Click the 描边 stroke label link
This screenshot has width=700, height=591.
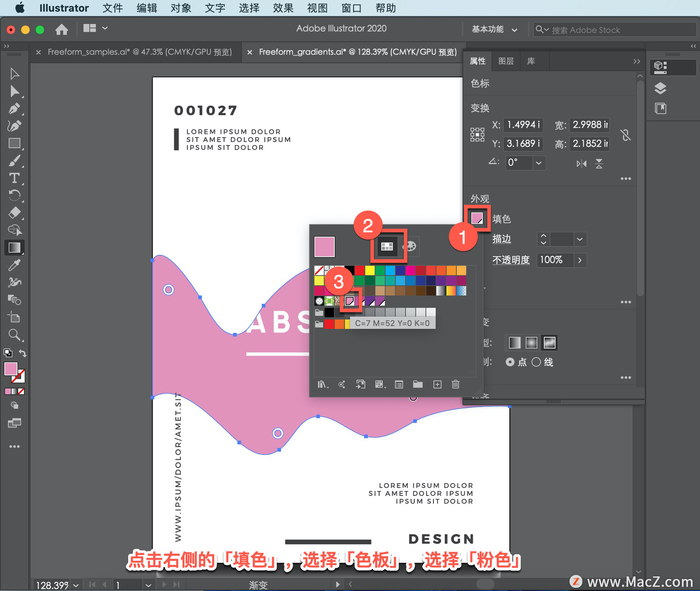click(502, 240)
